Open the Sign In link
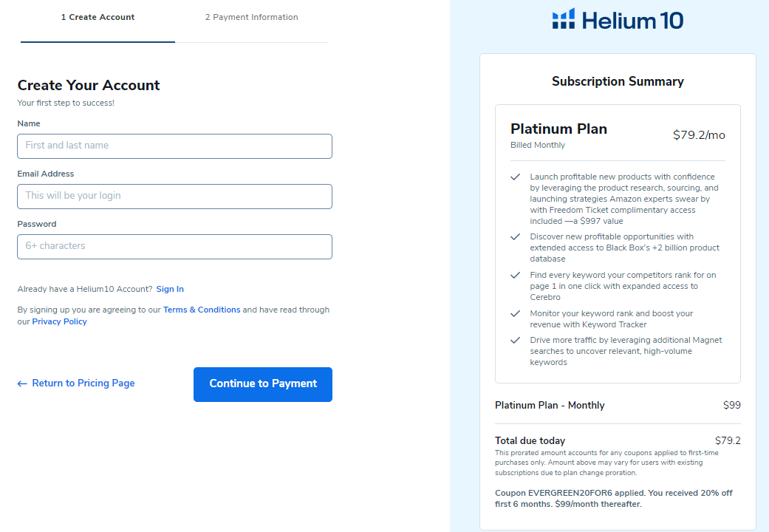Viewport: 769px width, 532px height. tap(170, 290)
